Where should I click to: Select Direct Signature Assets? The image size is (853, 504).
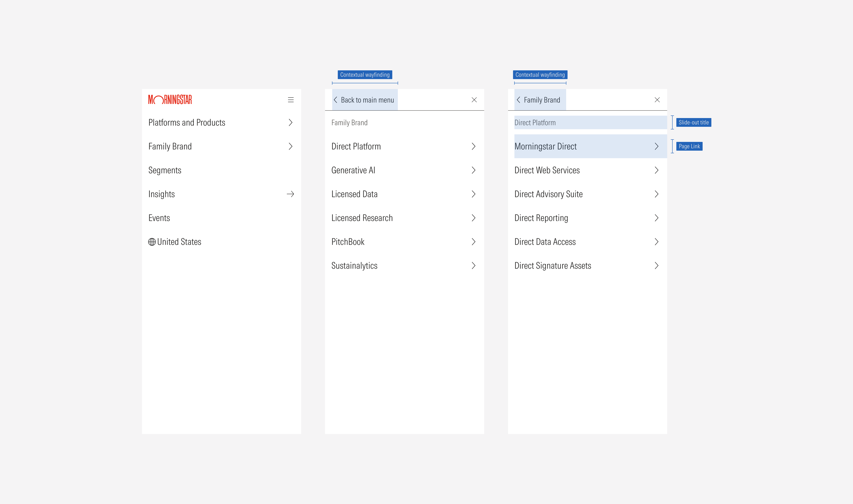tap(553, 266)
